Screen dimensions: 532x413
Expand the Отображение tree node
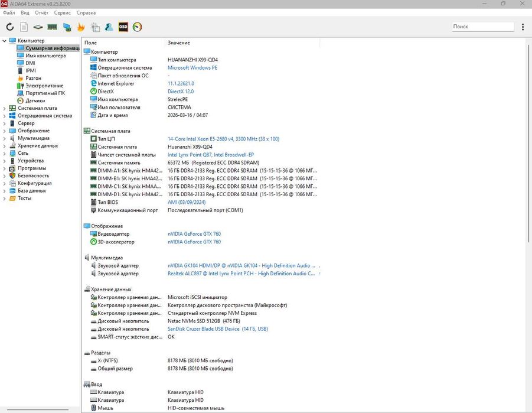point(4,131)
